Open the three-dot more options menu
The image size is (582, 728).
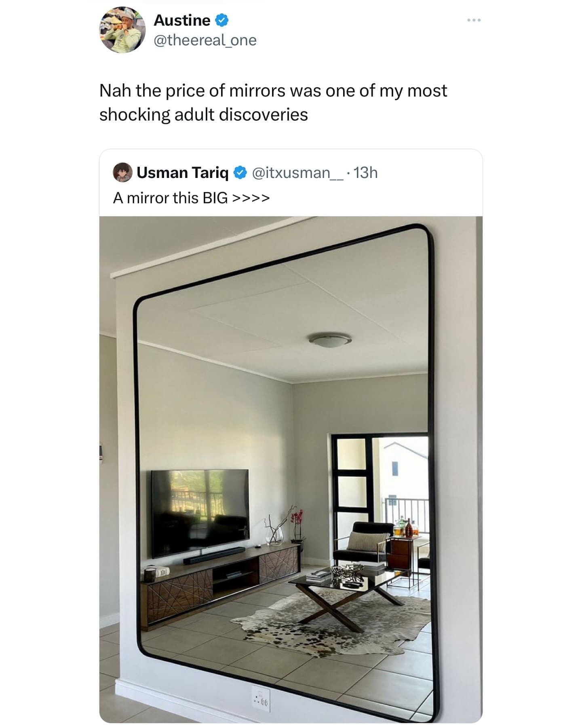pos(474,20)
